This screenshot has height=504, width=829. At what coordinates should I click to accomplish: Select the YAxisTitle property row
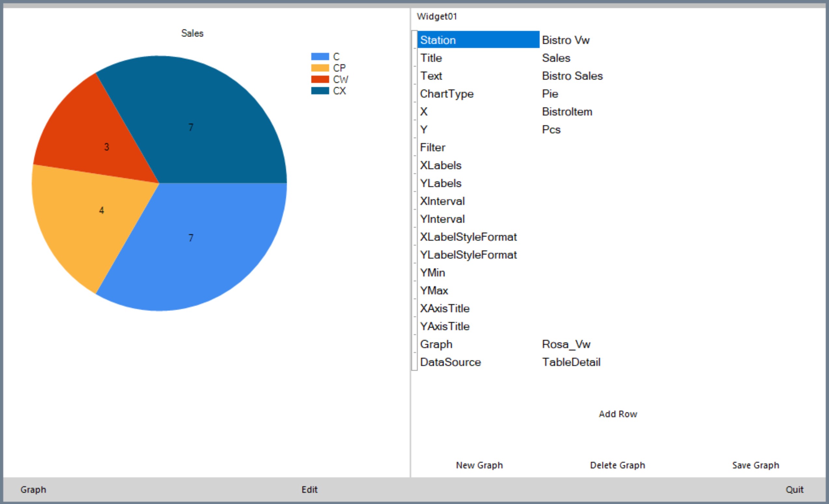click(445, 326)
